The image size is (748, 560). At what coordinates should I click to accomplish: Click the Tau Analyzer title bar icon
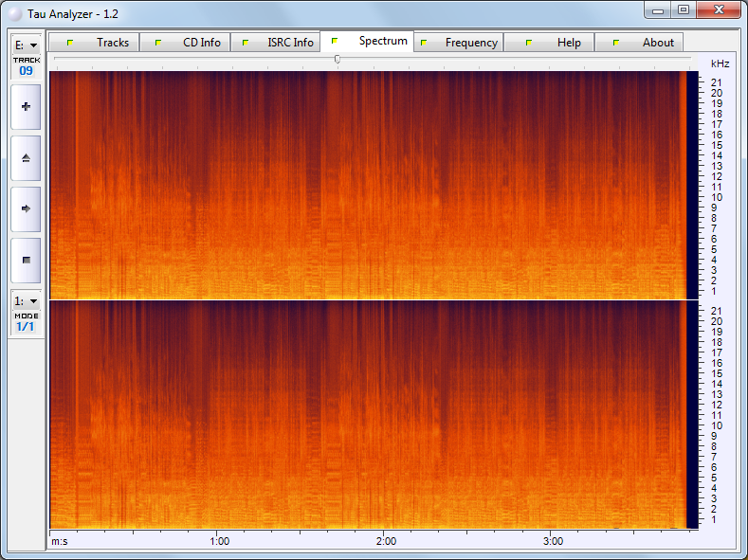point(14,10)
